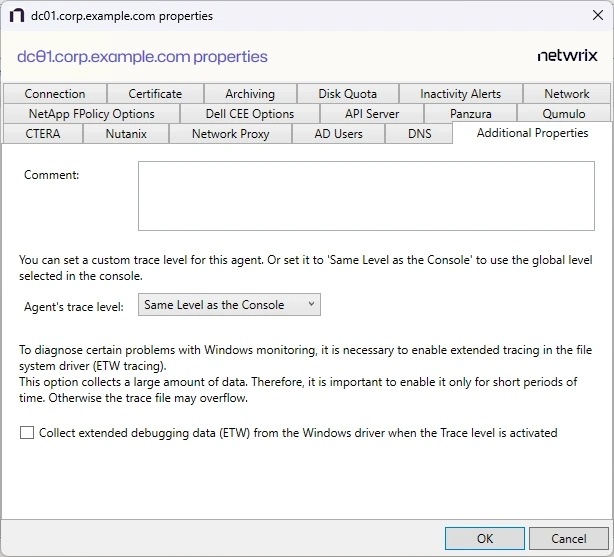Go to the AD Users tab
The width and height of the screenshot is (614, 557).
pos(338,134)
